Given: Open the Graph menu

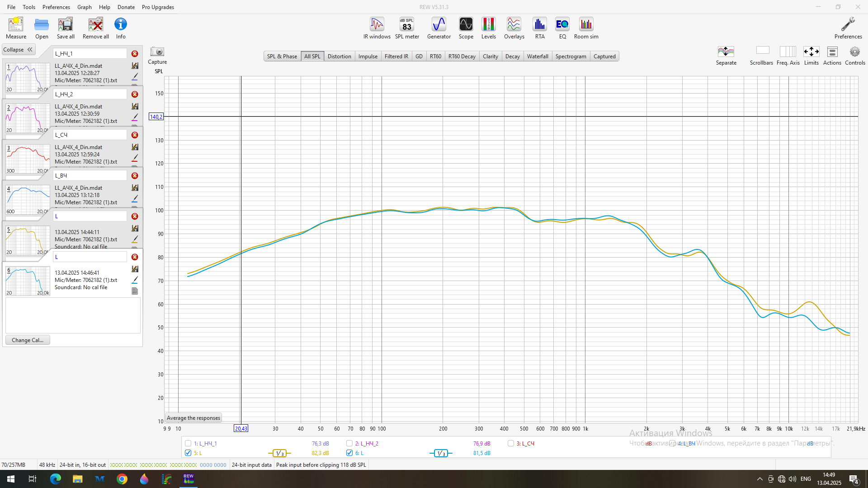Looking at the screenshot, I should (x=84, y=7).
